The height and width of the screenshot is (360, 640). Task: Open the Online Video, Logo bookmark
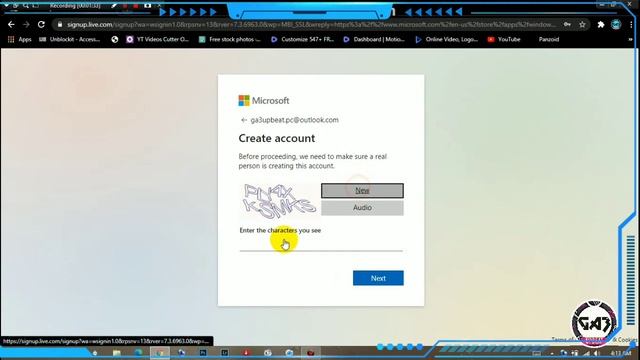[447, 40]
